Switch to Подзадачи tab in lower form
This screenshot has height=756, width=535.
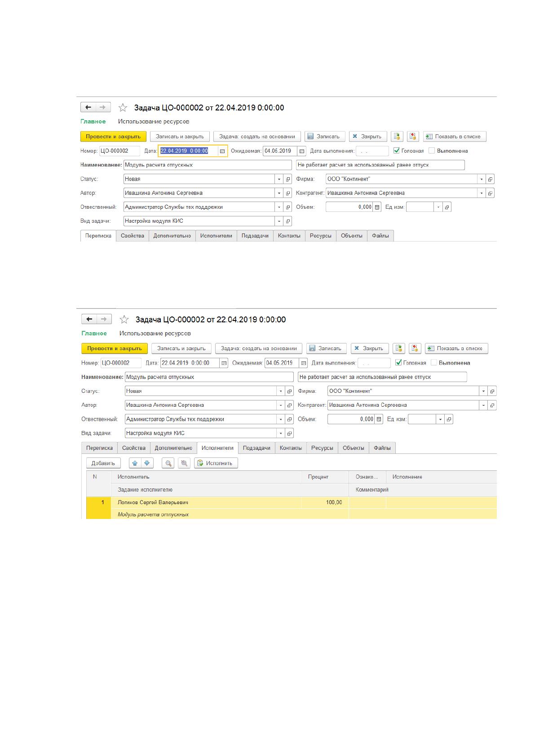[256, 448]
